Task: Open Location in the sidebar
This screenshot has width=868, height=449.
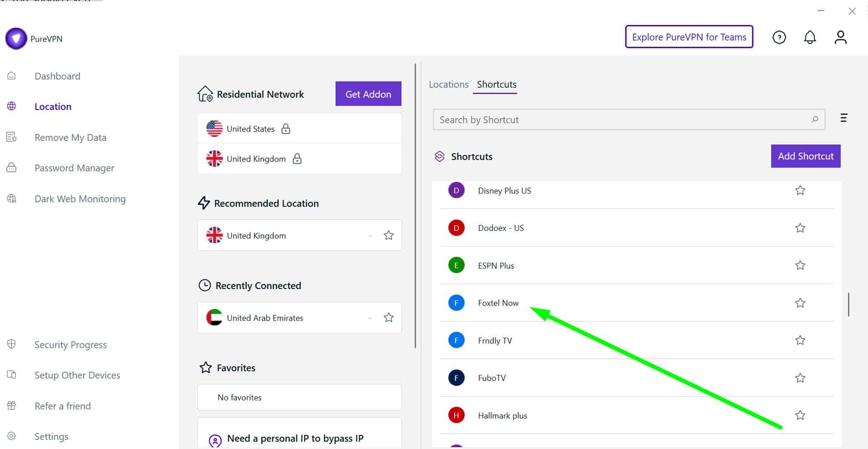Action: pyautogui.click(x=53, y=106)
